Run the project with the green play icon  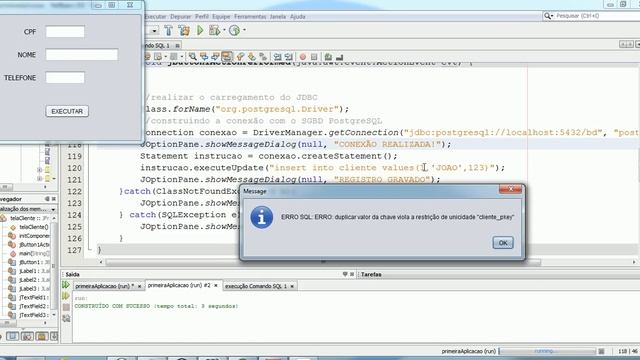tap(200, 30)
